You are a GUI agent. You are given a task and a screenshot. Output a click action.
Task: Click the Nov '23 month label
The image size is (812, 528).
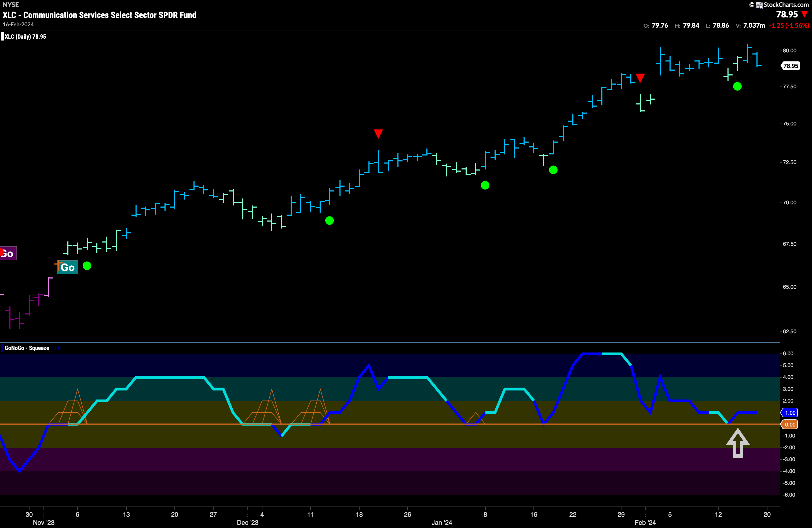(x=44, y=523)
